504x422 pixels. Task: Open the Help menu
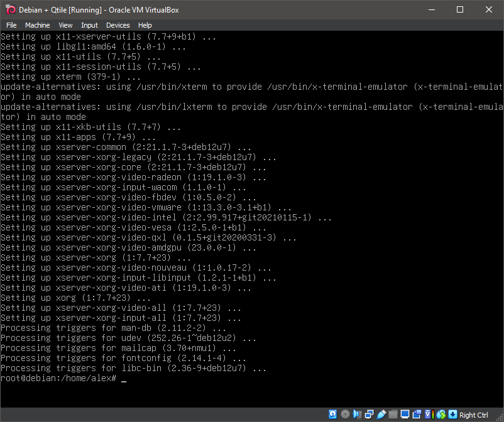pos(145,25)
